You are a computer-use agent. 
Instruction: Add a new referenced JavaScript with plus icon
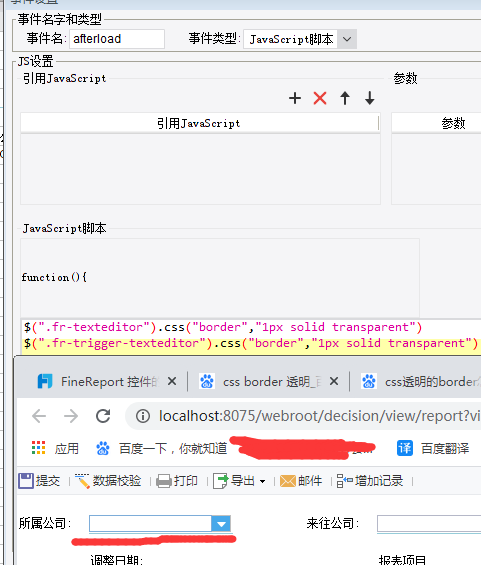point(295,98)
